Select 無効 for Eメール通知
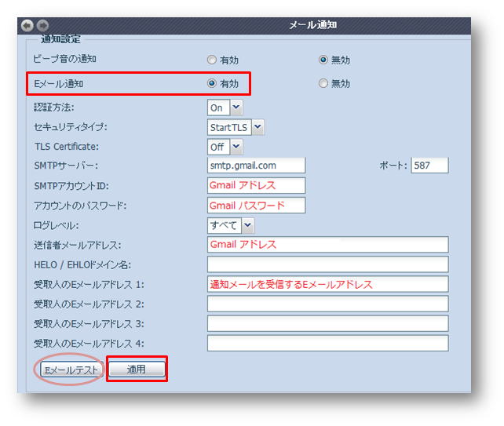The image size is (504, 426). click(x=323, y=83)
